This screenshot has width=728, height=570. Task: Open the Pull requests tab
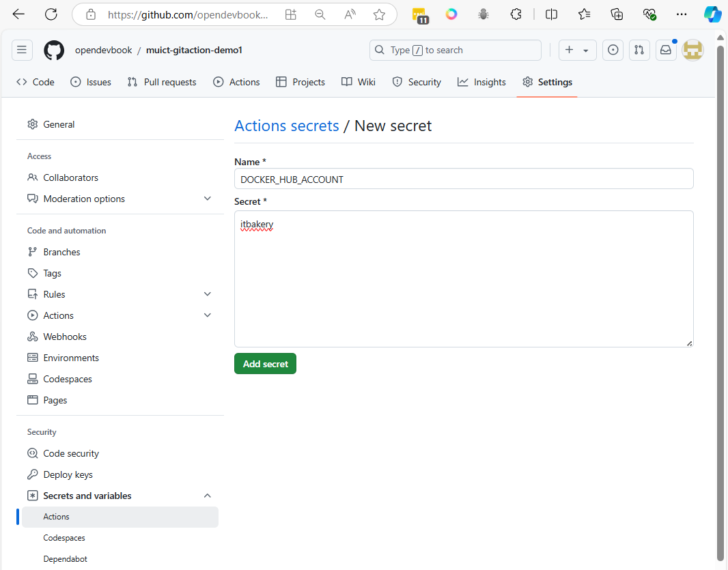pyautogui.click(x=162, y=82)
